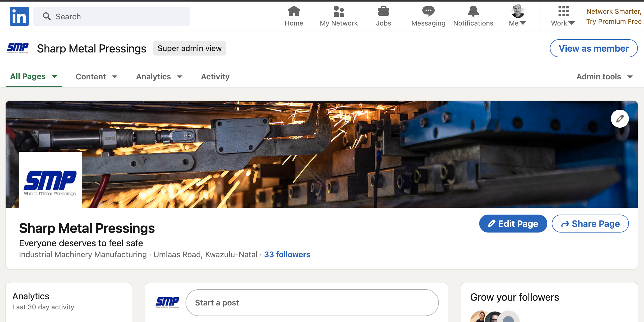Open the Messaging chat bubble icon
This screenshot has height=322, width=644.
428,16
